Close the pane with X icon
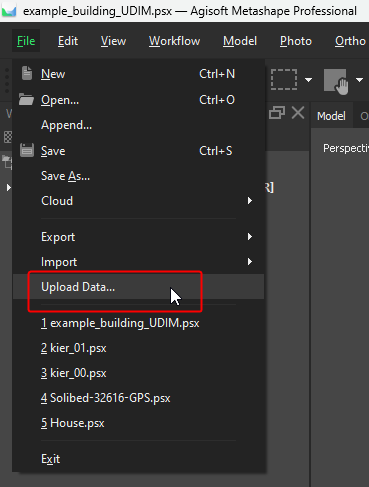369x487 pixels. click(x=298, y=113)
